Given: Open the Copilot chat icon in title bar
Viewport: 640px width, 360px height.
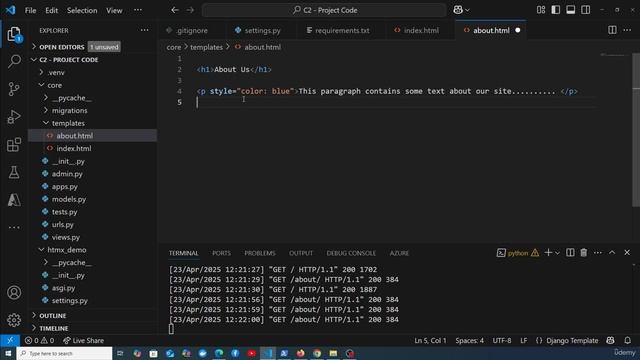Looking at the screenshot, I should [458, 10].
